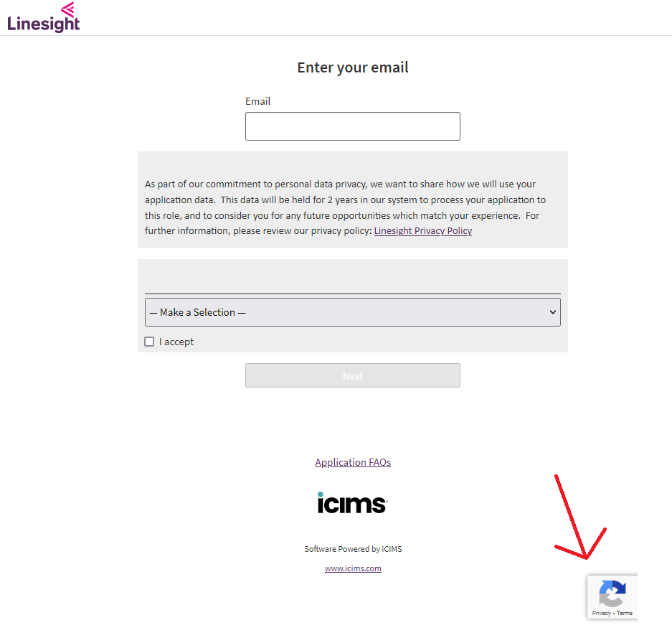Image resolution: width=672 pixels, height=638 pixels.
Task: Click the teal dot on the iCIMS logo
Action: pos(320,494)
